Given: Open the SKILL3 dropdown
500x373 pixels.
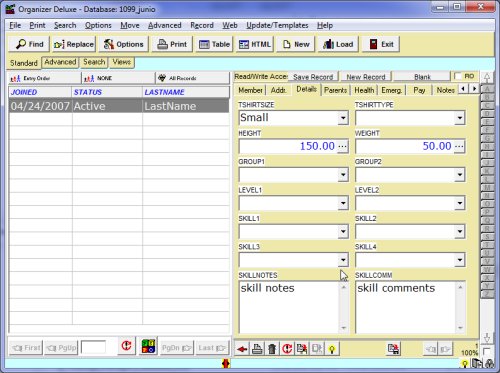Looking at the screenshot, I should pos(343,260).
